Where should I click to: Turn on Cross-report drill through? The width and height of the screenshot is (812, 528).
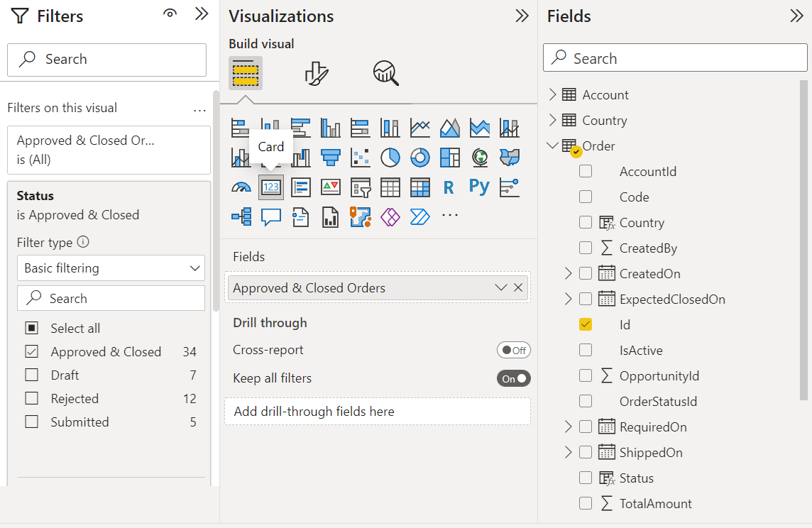(513, 350)
